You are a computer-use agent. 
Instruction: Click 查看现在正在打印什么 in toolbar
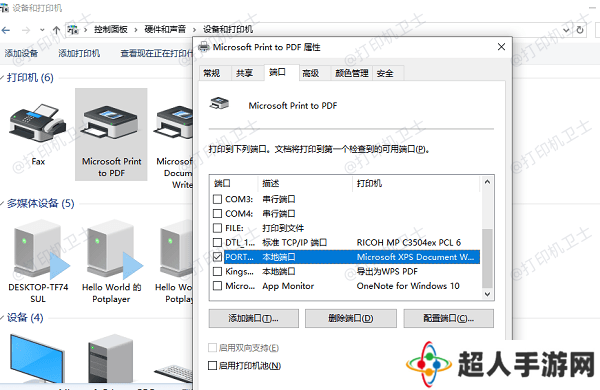click(157, 53)
